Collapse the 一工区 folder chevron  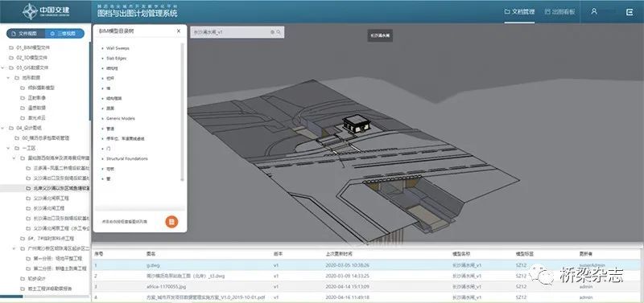coord(8,148)
